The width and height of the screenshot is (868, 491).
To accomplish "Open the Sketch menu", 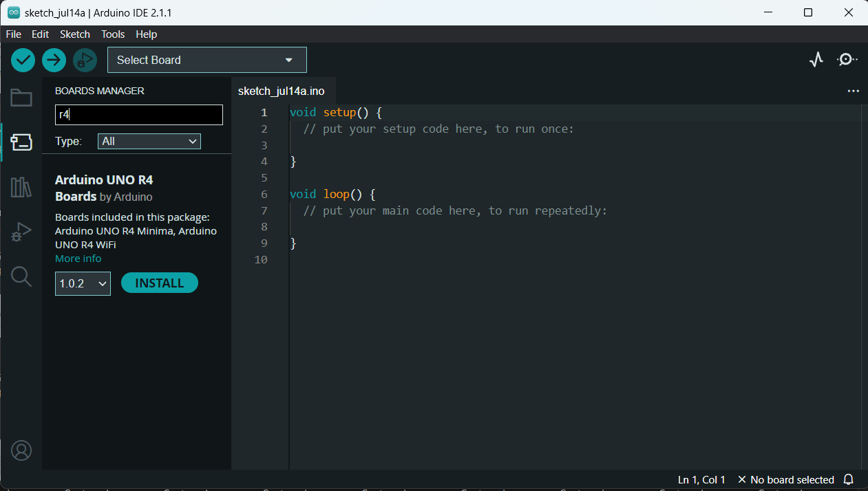I will tap(75, 34).
